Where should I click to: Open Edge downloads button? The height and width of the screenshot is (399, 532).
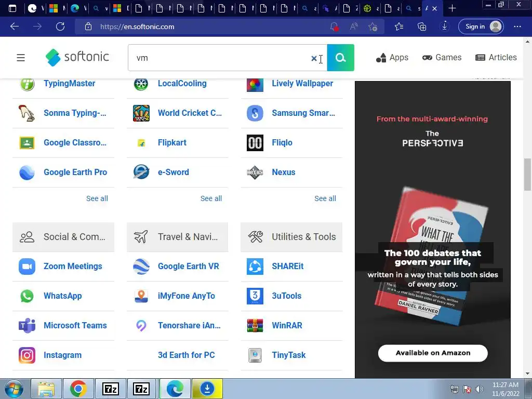[445, 26]
